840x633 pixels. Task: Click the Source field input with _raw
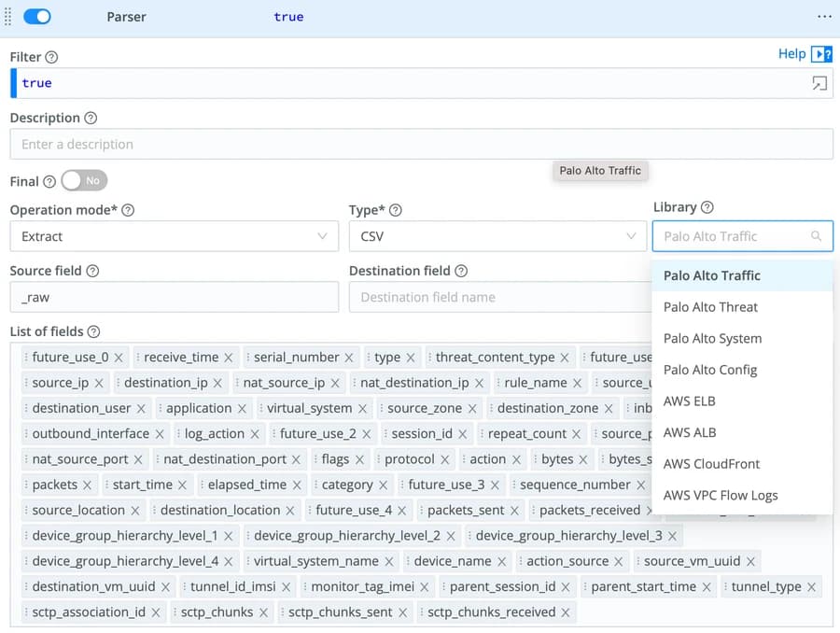coord(174,297)
